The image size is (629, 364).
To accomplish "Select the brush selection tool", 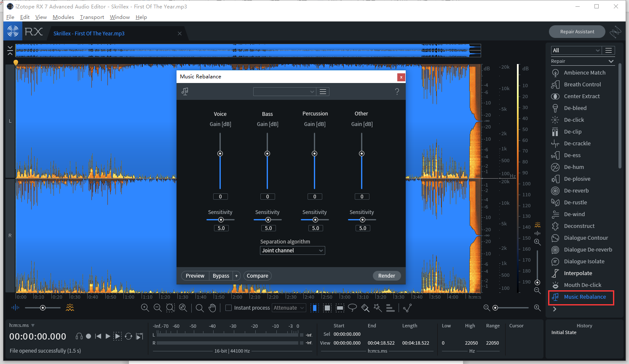I will (x=365, y=308).
